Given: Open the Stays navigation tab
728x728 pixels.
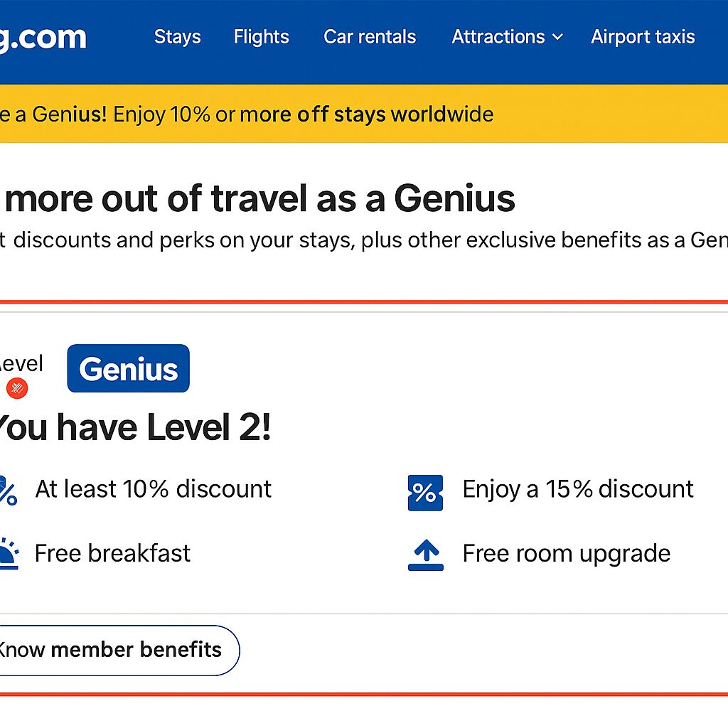Looking at the screenshot, I should 177,37.
